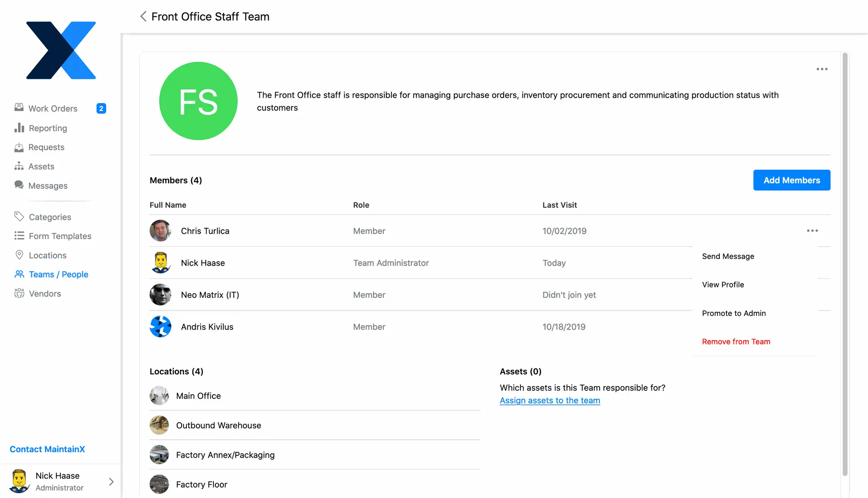Image resolution: width=868 pixels, height=498 pixels.
Task: Open Messages chat bubble icon
Action: click(19, 185)
